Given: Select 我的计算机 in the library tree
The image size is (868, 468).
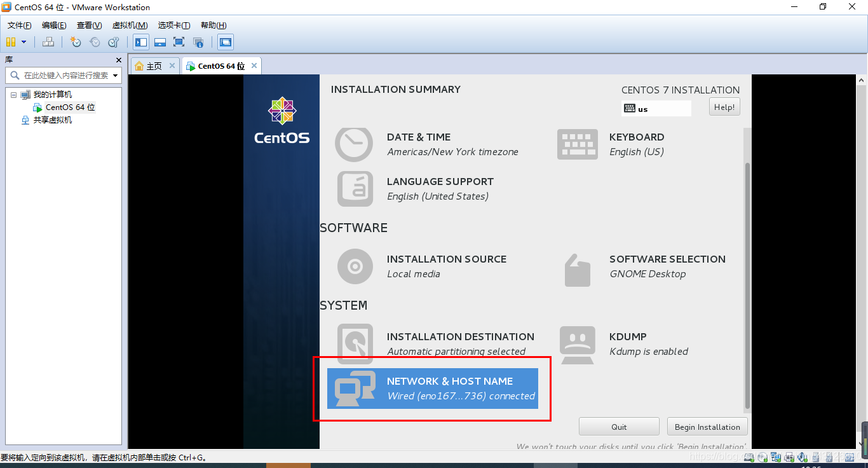Looking at the screenshot, I should [x=53, y=95].
